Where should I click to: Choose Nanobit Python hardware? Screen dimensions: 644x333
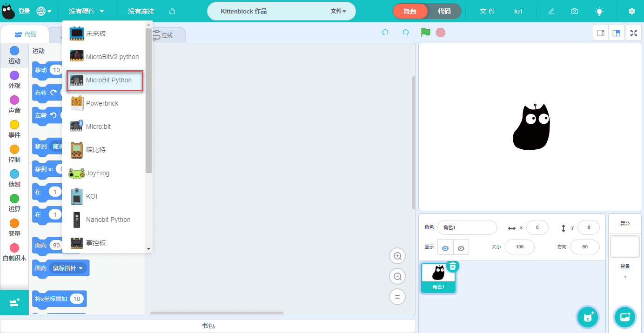point(104,220)
